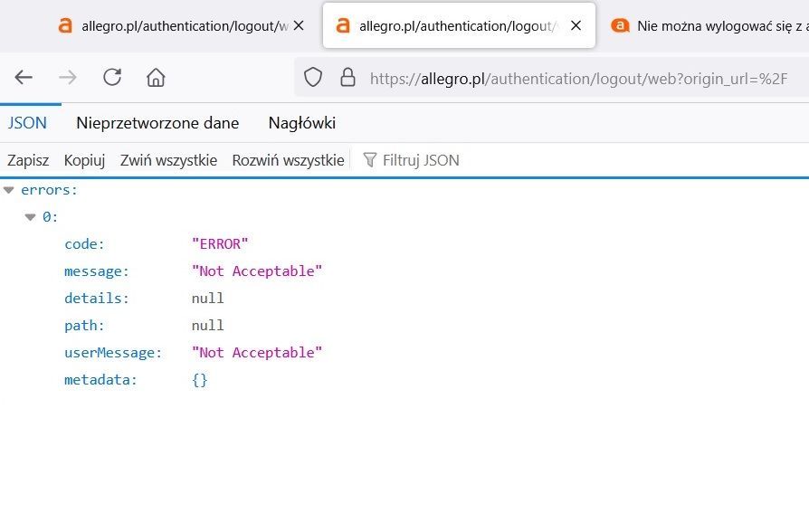809x532 pixels.
Task: Close the active allegro.pl logout tab
Action: point(576,25)
